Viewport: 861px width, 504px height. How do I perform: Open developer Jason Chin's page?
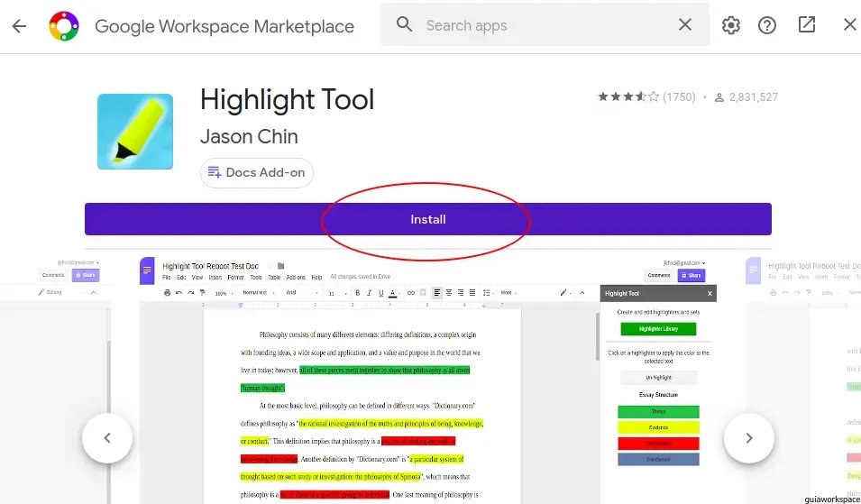(249, 137)
